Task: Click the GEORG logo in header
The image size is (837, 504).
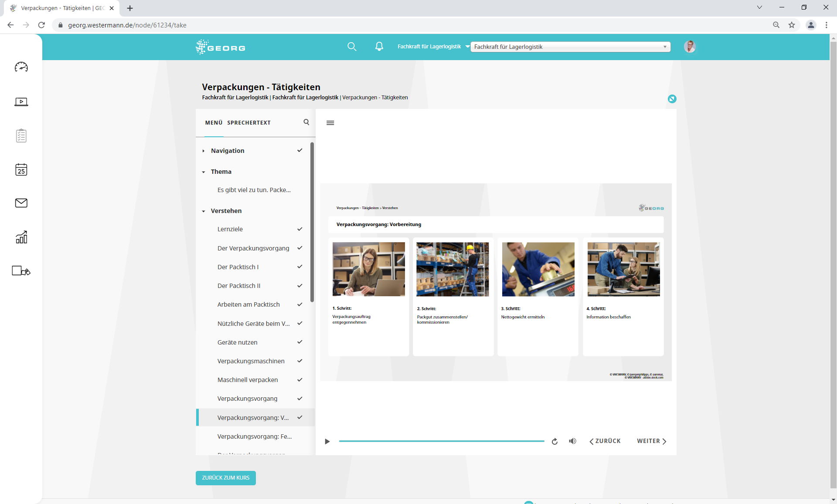Action: pyautogui.click(x=221, y=47)
